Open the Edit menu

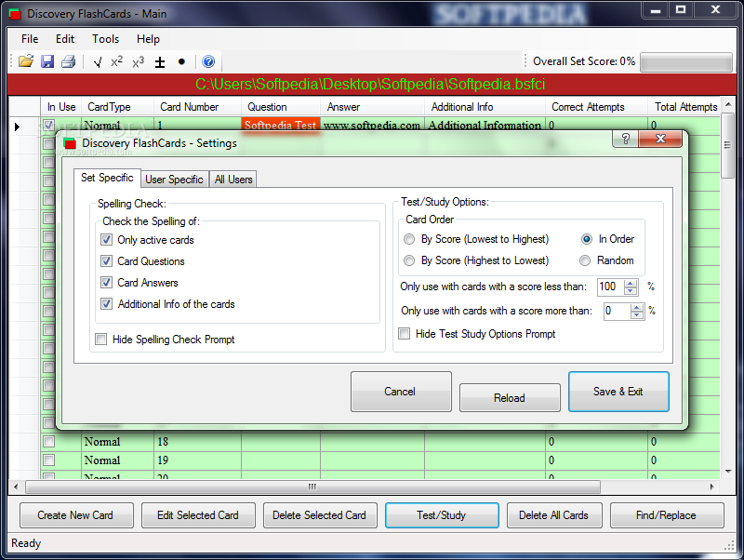[x=65, y=39]
